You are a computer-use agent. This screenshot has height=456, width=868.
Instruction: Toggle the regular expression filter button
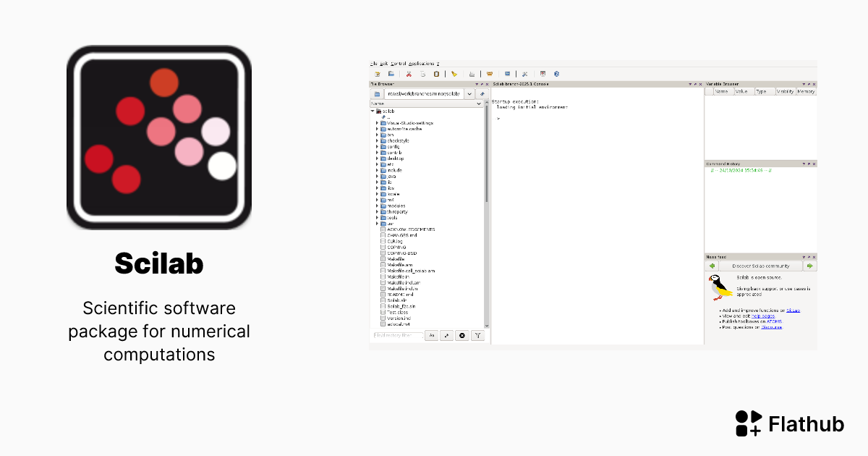click(446, 335)
